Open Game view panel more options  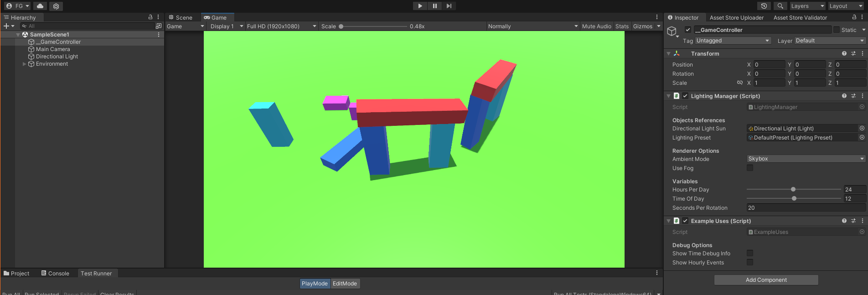coord(657,17)
